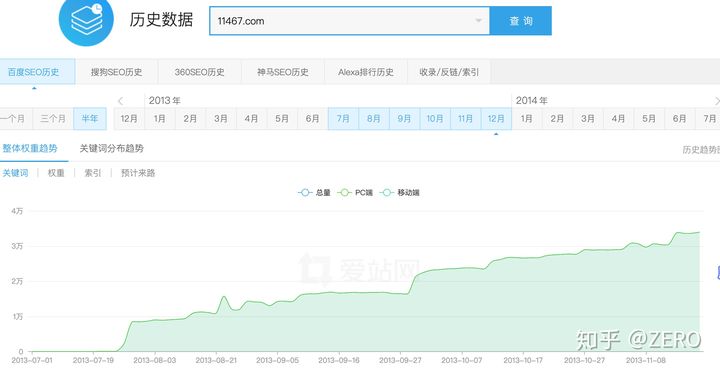Pick 2013 3月 in month timeline
Viewport: 720px width, 369px height.
[x=221, y=119]
